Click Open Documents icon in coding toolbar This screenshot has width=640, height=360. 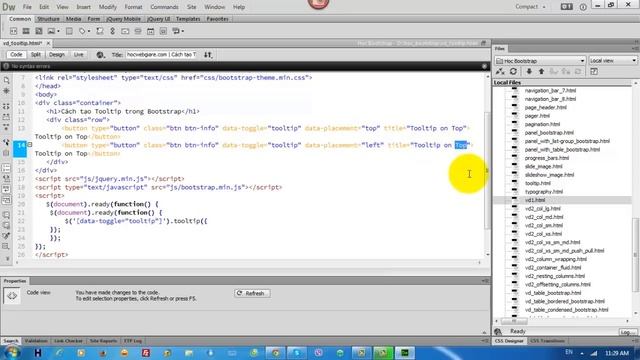(6, 80)
